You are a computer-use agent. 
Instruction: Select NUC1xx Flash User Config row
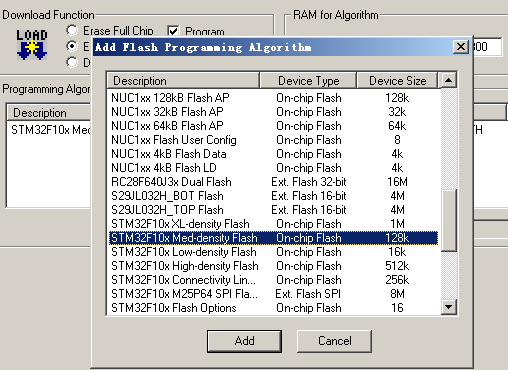click(273, 140)
